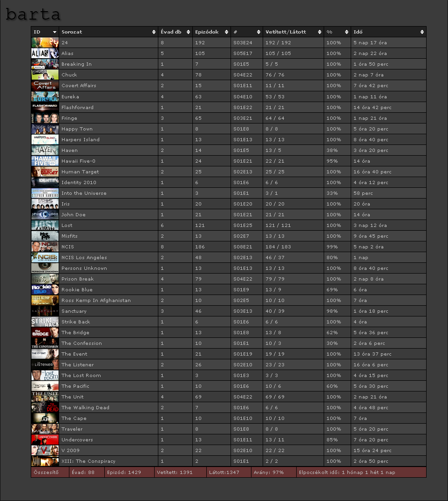Select The Pacific series name
This screenshot has width=448, height=501.
click(x=75, y=386)
